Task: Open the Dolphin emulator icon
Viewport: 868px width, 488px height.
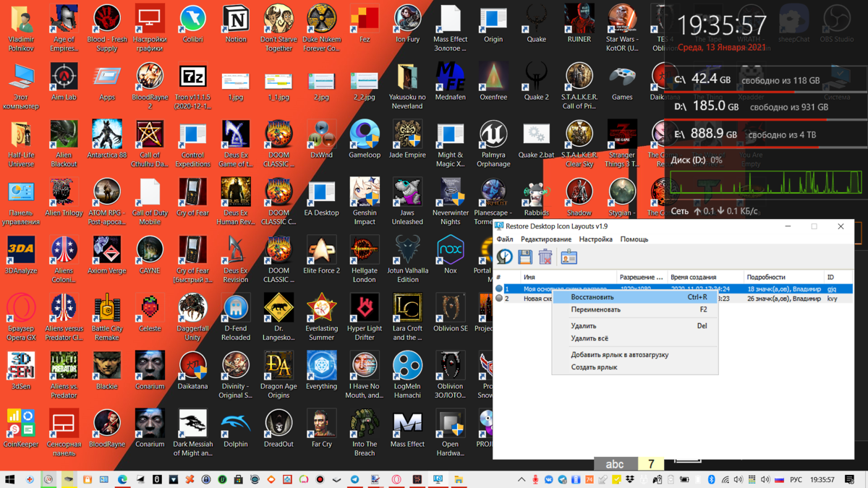Action: (x=236, y=428)
